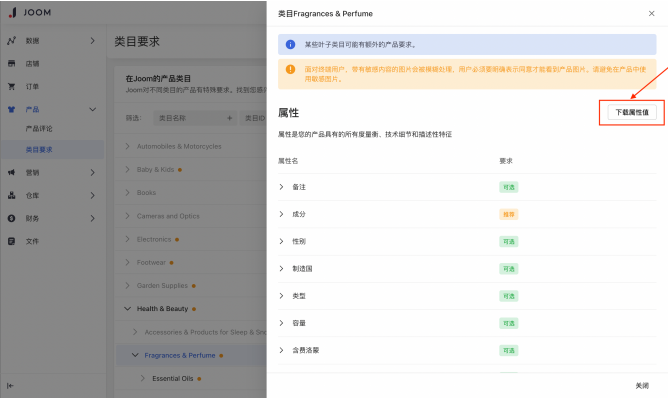This screenshot has height=401, width=669.
Task: Click the 类目名称 filter field
Action: coord(195,118)
